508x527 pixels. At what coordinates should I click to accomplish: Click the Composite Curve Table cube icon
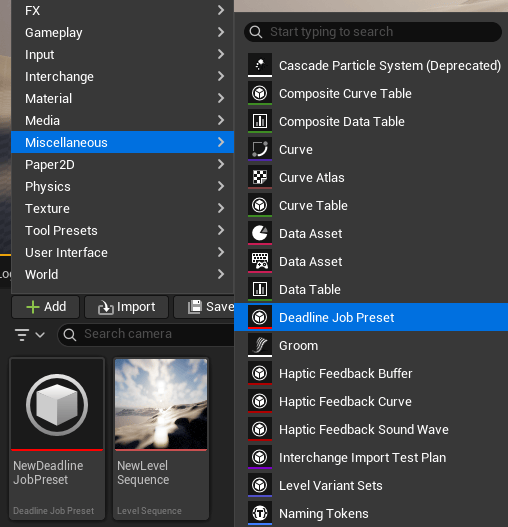pos(260,93)
